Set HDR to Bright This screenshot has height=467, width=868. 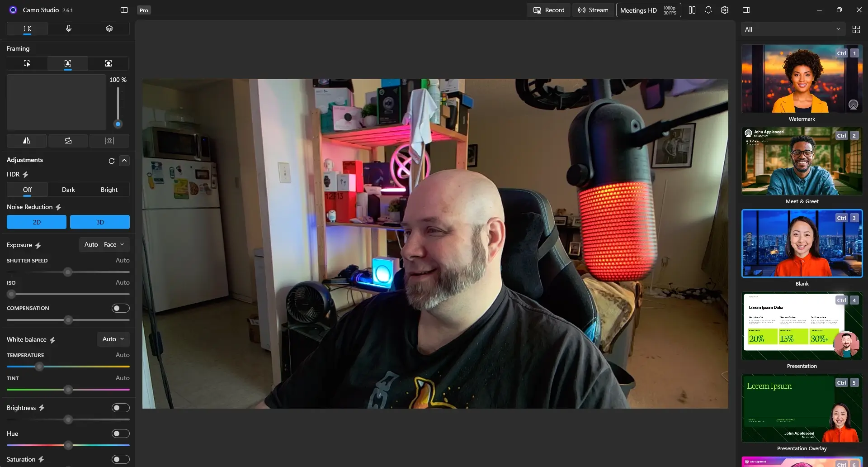(x=109, y=190)
